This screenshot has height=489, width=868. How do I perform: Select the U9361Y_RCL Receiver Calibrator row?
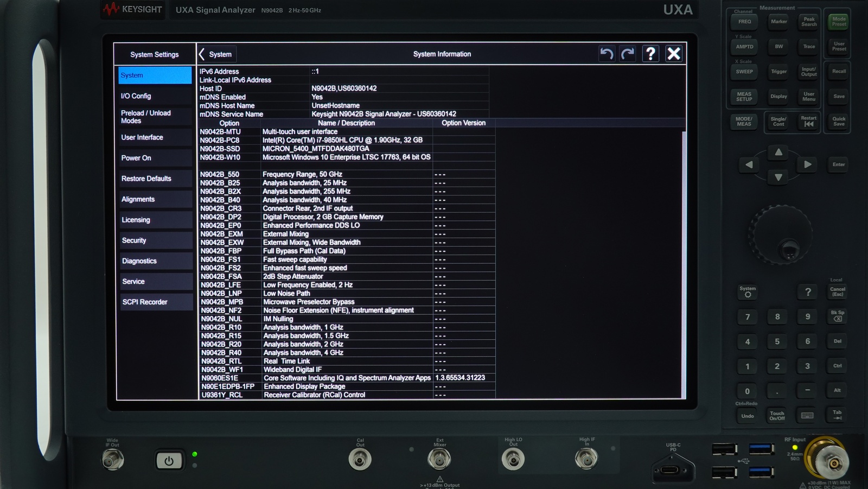(347, 395)
